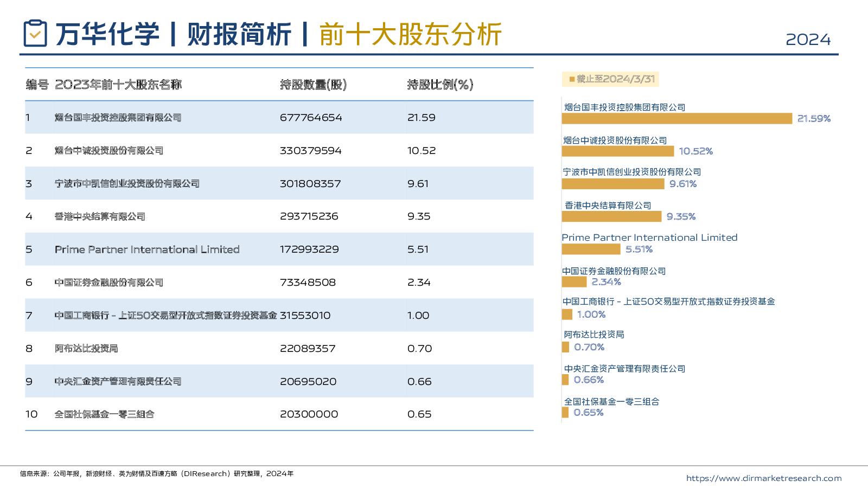The image size is (868, 488).
Task: Click the 2023年前十大股东名称 column header
Action: pos(118,85)
